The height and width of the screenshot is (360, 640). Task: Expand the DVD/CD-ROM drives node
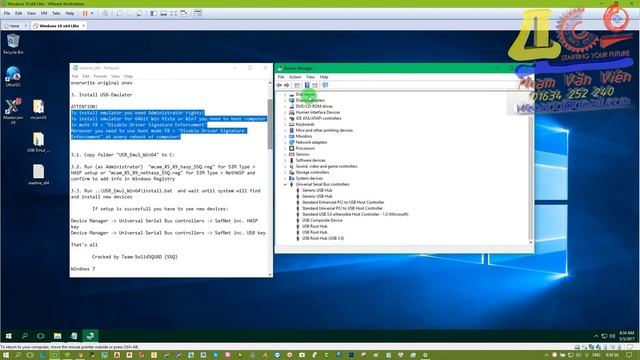click(285, 106)
